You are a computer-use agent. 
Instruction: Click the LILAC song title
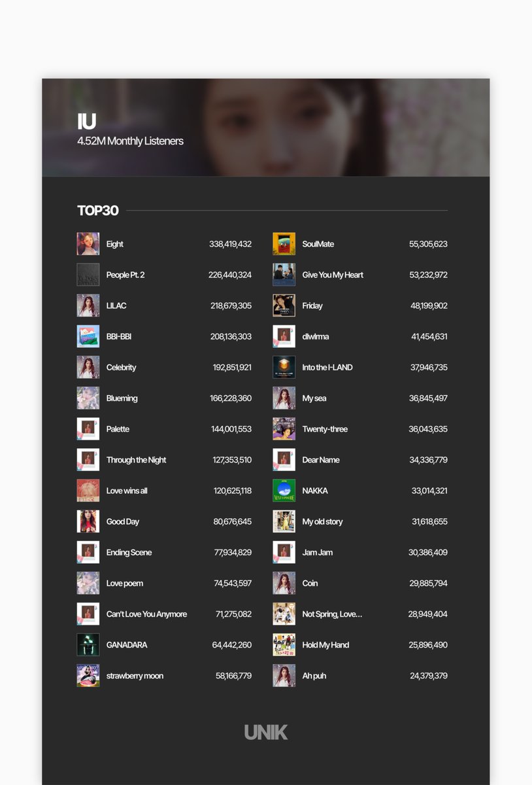click(116, 305)
